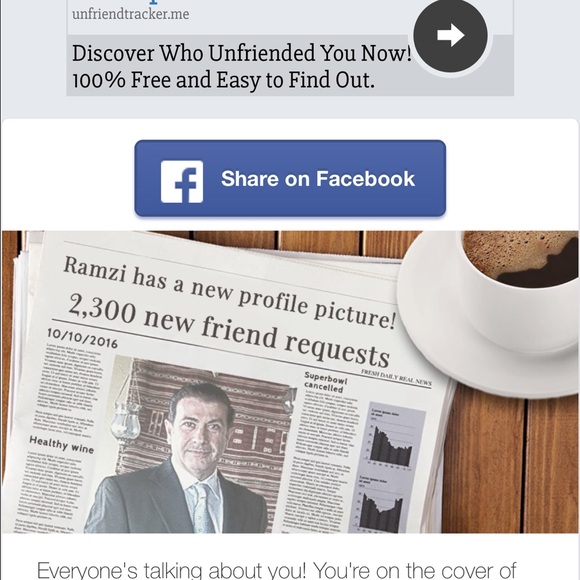The width and height of the screenshot is (580, 580).
Task: Click the 'Healthy wine' article title
Action: click(61, 444)
